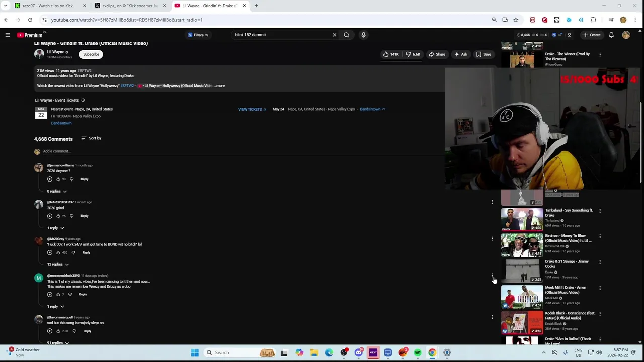Viewport: 644px width, 362px height.
Task: Open VIEW TICKETS link
Action: 252,109
